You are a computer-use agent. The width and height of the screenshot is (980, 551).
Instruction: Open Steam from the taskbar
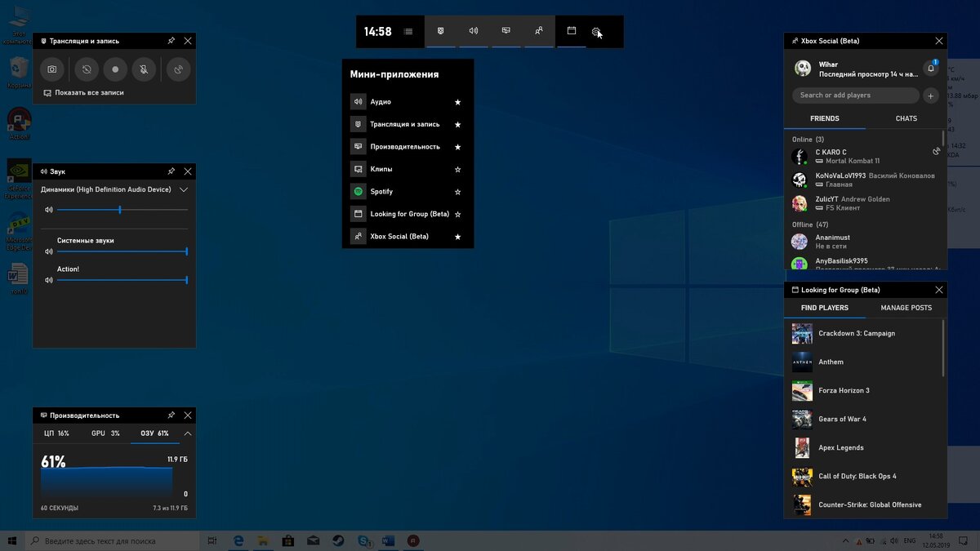(x=339, y=540)
